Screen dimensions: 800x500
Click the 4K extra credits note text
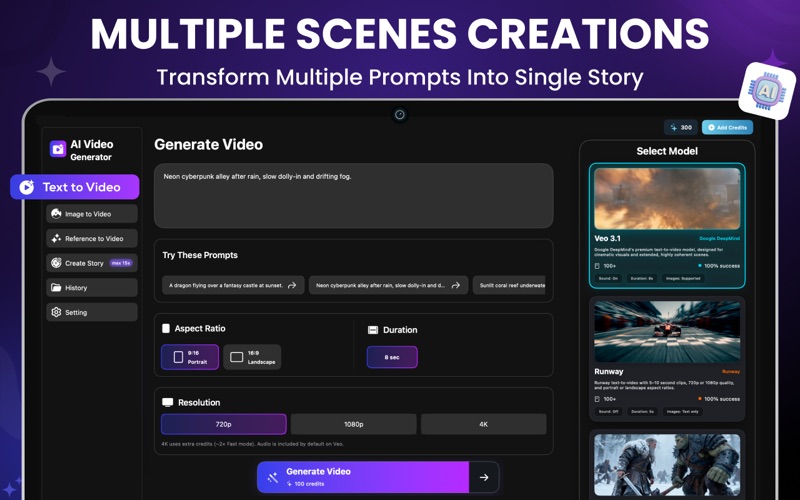(x=252, y=444)
